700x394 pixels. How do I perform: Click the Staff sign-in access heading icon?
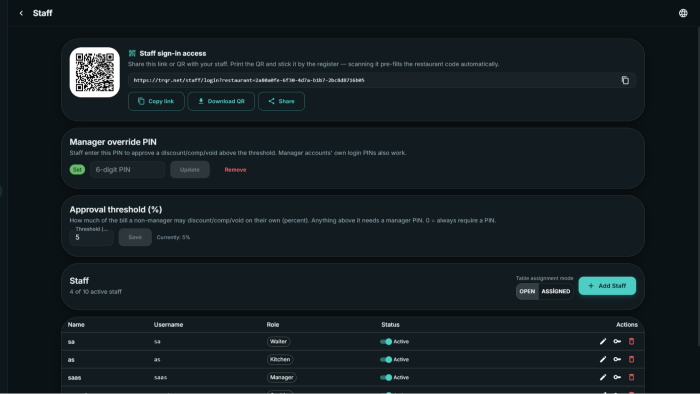[x=132, y=53]
